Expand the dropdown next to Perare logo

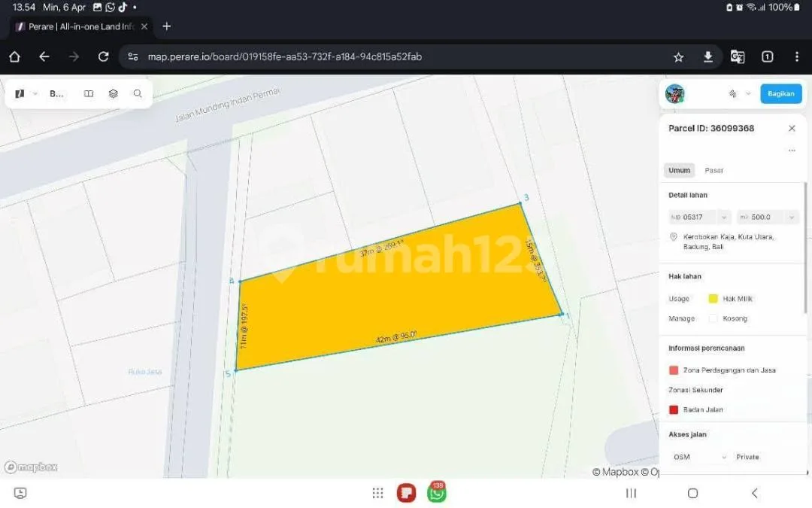tap(35, 94)
